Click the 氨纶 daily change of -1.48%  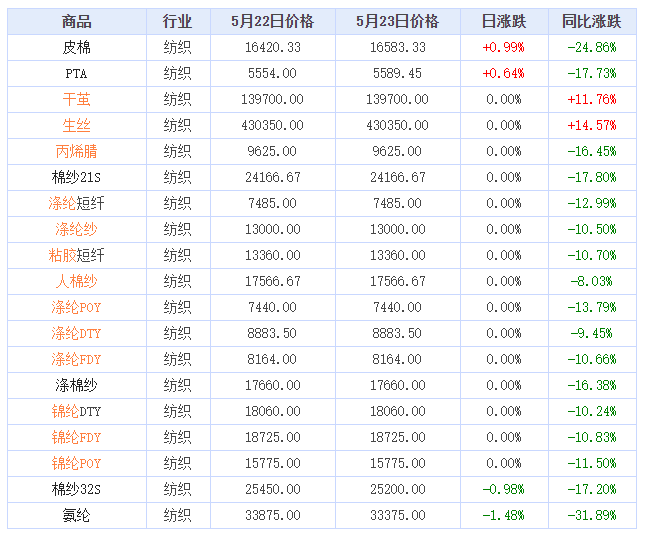coord(503,515)
